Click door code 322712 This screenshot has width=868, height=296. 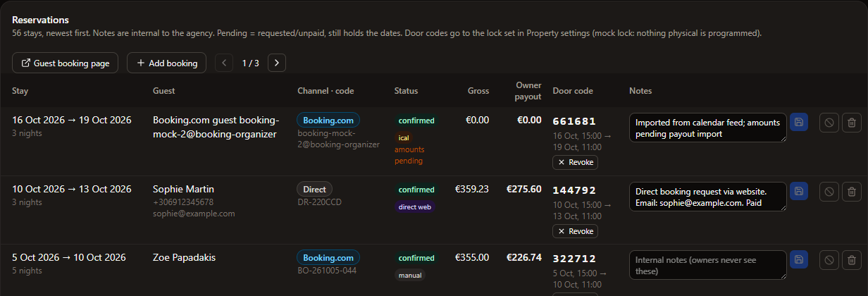coord(574,259)
